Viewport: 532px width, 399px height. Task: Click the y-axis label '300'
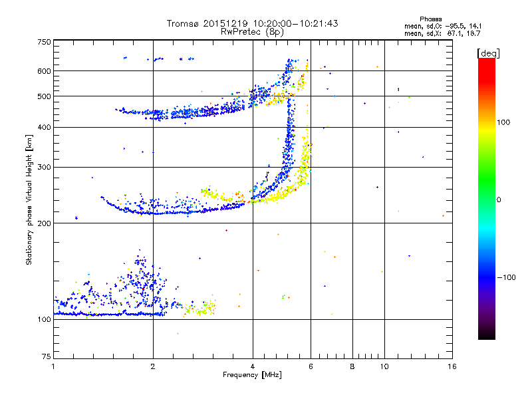click(44, 167)
